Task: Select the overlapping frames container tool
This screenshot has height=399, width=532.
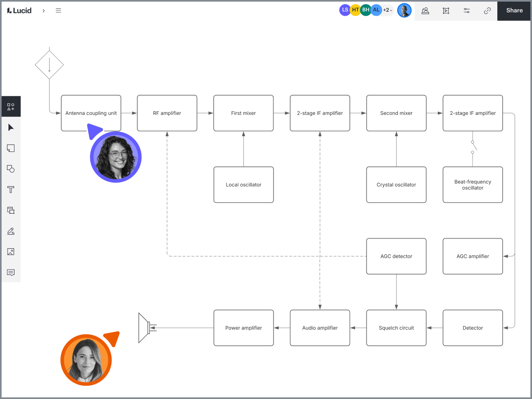Action: tap(11, 210)
